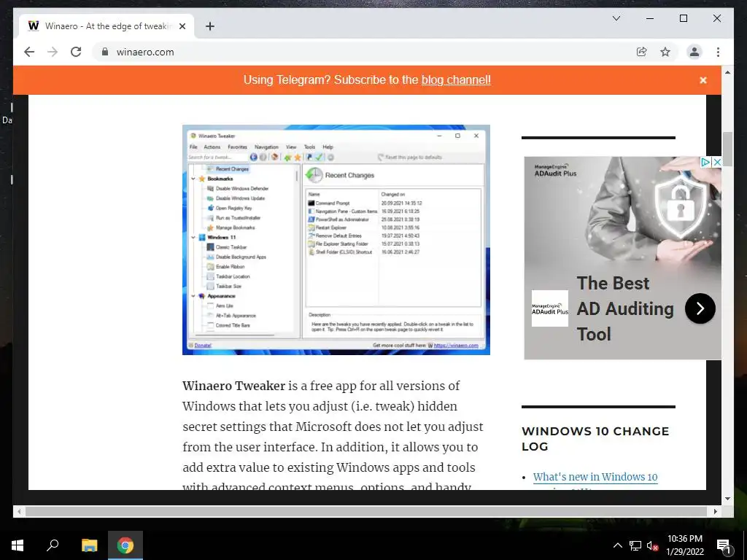Open File Explorer from the taskbar
This screenshot has width=747, height=560.
coord(89,545)
